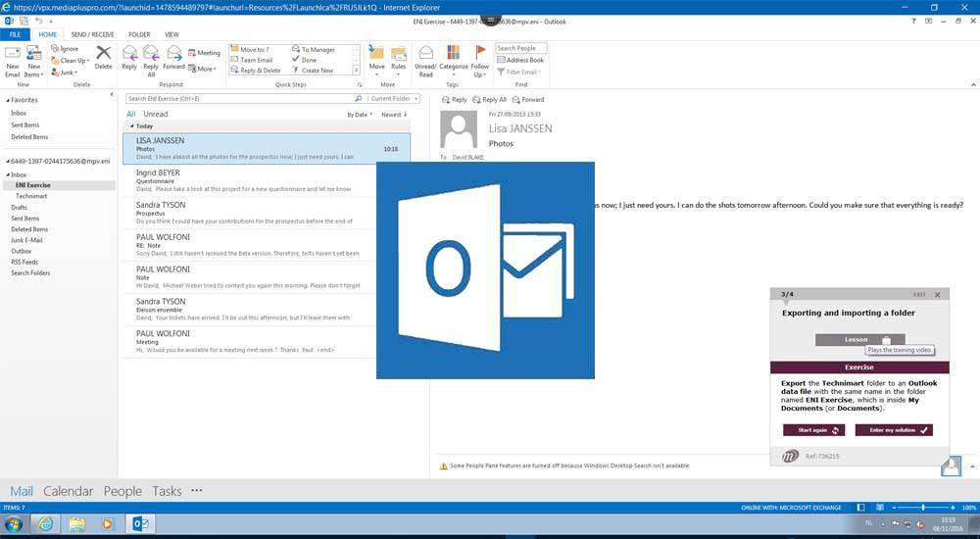The width and height of the screenshot is (980, 539).
Task: Expand the By Date sort dropdown
Action: 360,115
